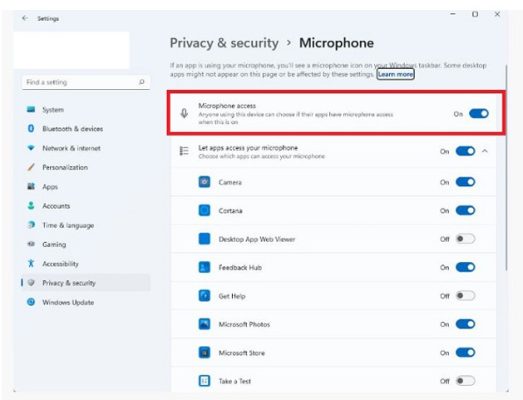Go to Privacy & security breadcrumb

(224, 43)
